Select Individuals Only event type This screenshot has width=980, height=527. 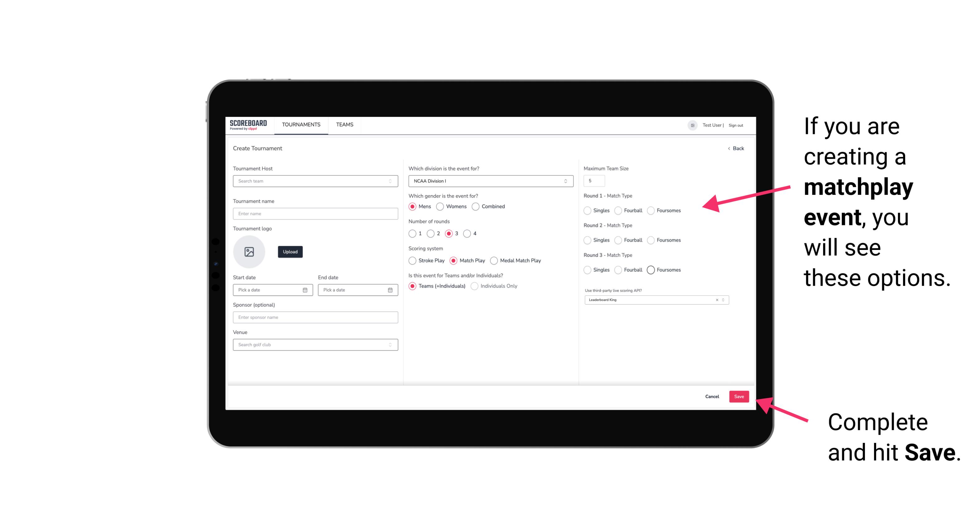(474, 286)
